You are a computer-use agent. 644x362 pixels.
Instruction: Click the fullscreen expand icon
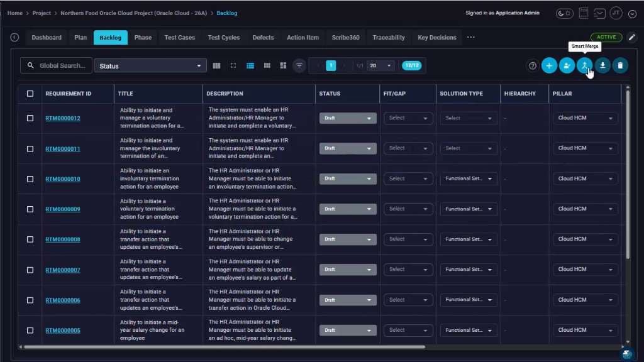click(233, 65)
